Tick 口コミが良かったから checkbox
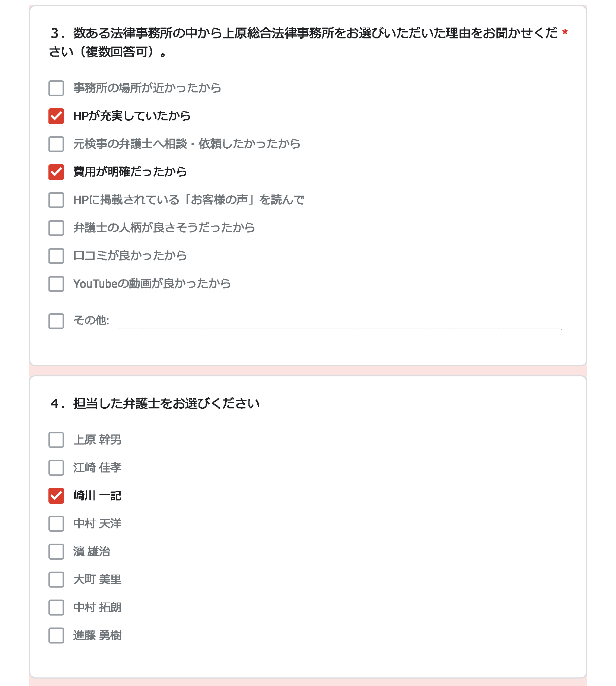The width and height of the screenshot is (616, 686). [56, 256]
